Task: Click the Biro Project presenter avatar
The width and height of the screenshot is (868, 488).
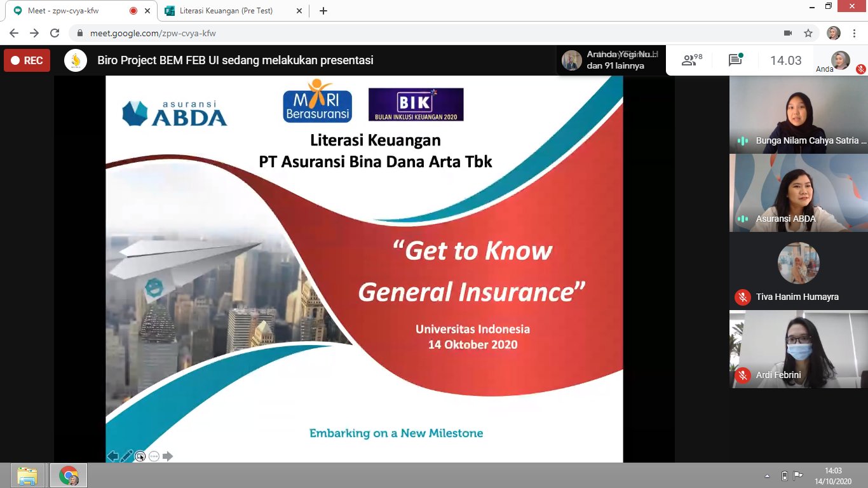Action: click(76, 60)
